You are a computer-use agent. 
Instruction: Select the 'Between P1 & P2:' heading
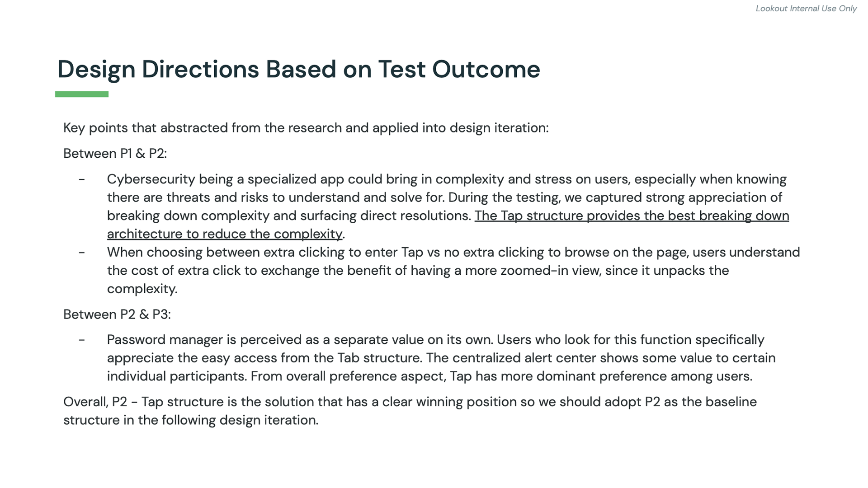click(115, 154)
